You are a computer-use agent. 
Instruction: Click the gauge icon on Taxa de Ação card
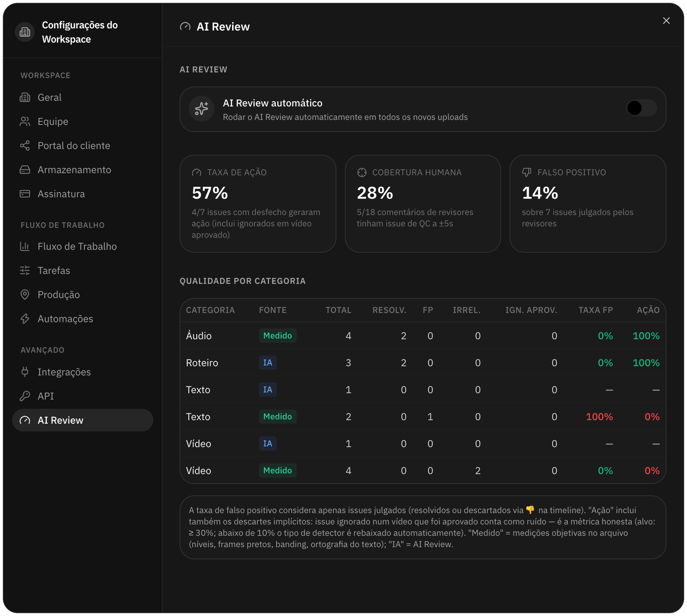click(x=197, y=172)
